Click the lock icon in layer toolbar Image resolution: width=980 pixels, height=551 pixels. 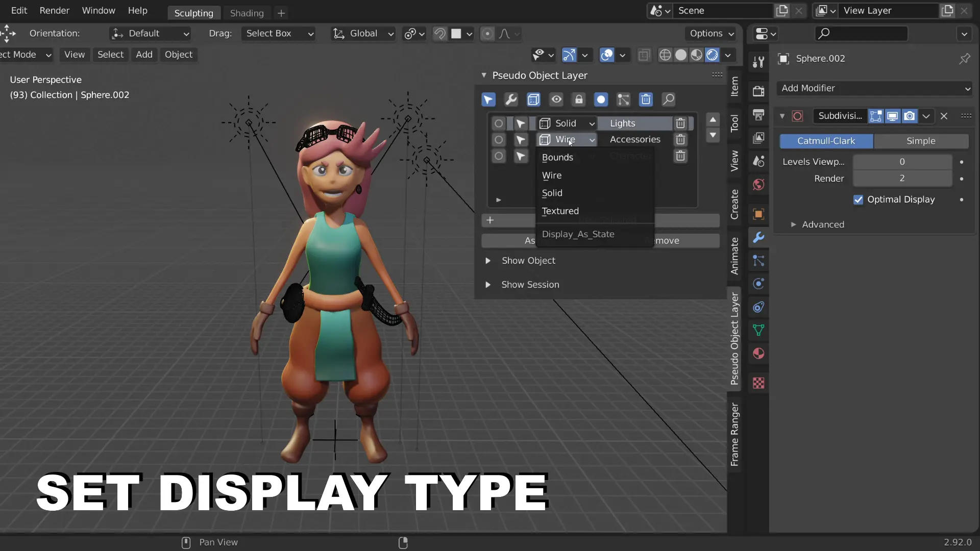pos(579,99)
